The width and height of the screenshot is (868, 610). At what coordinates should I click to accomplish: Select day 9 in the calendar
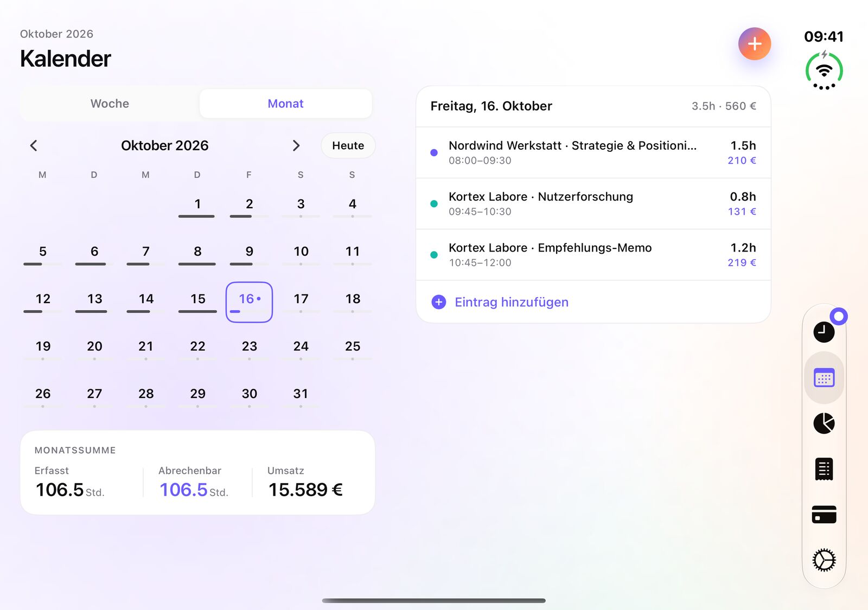point(249,254)
